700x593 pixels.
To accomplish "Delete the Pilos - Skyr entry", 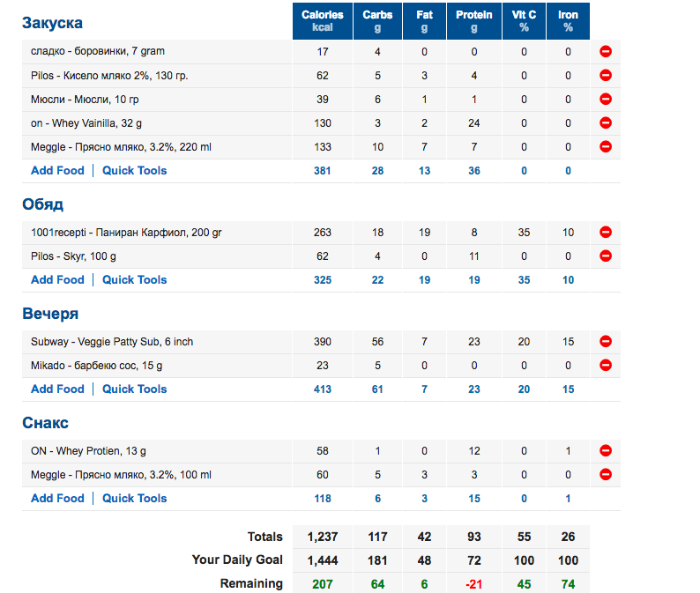I will tap(606, 256).
